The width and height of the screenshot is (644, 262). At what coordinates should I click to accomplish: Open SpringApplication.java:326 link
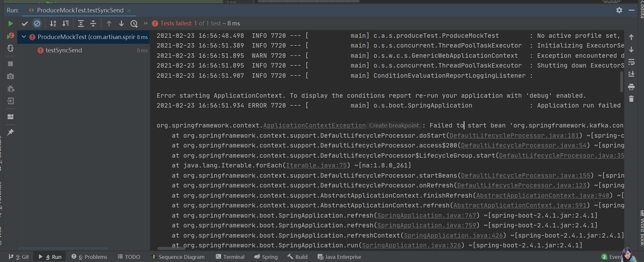click(411, 245)
